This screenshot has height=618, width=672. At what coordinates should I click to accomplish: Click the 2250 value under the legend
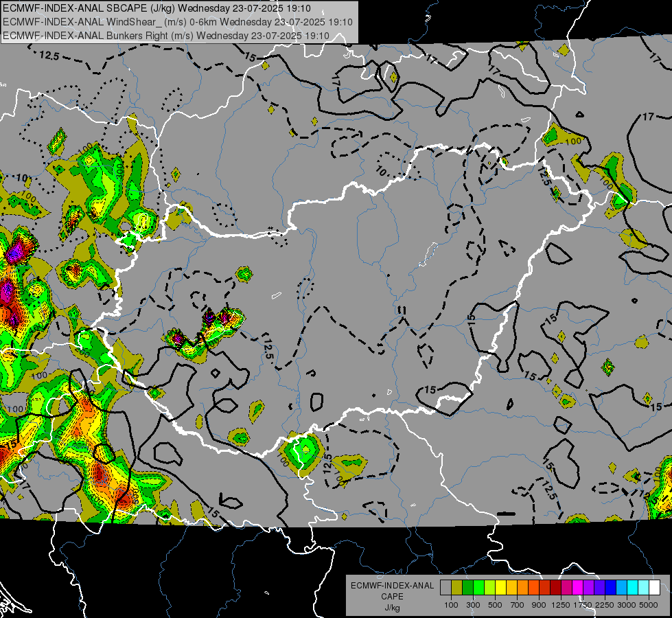click(x=605, y=605)
